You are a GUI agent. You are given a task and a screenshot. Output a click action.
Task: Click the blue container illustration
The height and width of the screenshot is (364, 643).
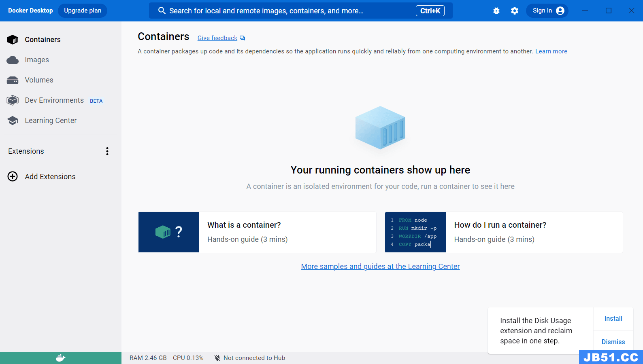click(380, 128)
